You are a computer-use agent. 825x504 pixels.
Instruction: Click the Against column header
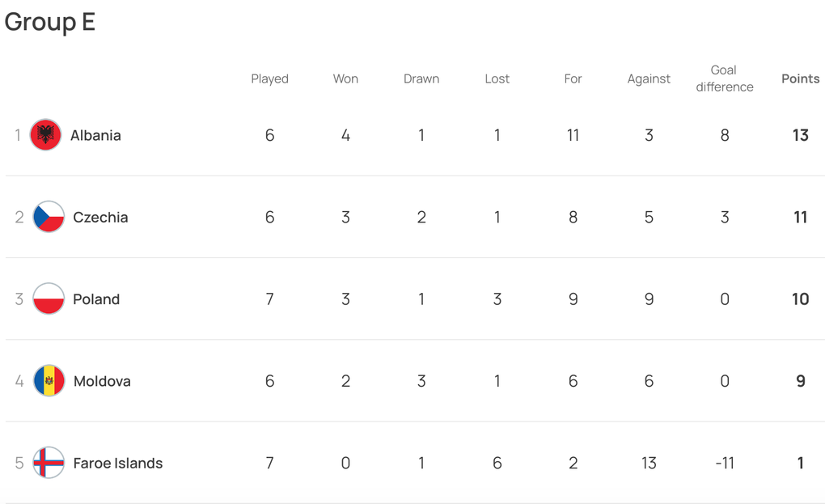click(649, 78)
